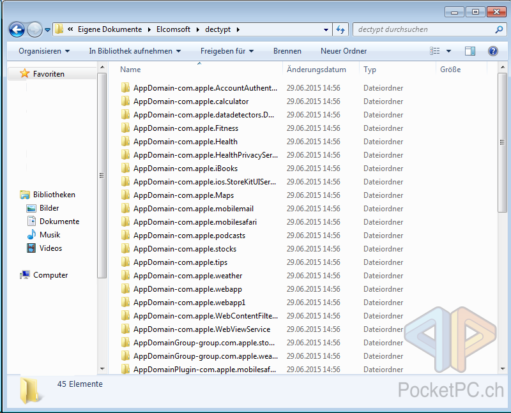Click the search magnifier icon
Screen dimensions: 511x413
499,30
